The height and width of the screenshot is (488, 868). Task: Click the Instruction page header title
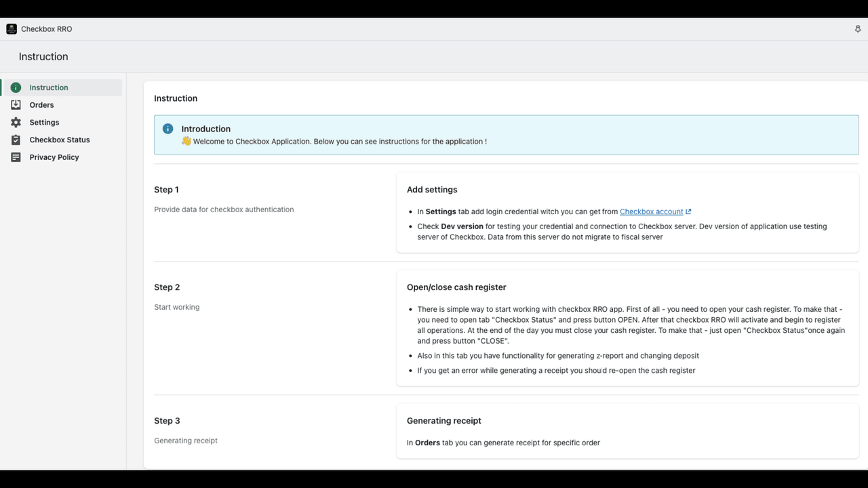pyautogui.click(x=43, y=57)
